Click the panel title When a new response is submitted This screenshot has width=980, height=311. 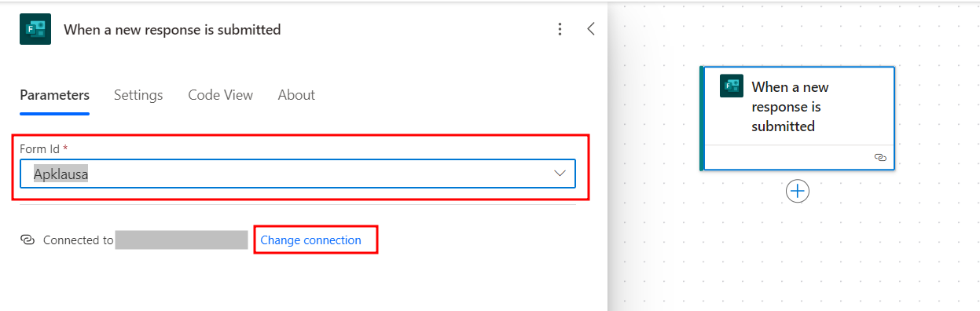tap(172, 30)
